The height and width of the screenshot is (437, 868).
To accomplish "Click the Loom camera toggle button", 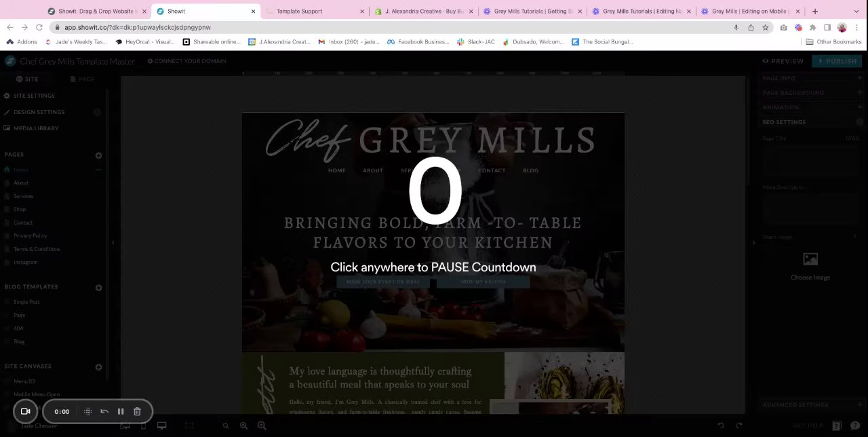I will [x=25, y=411].
